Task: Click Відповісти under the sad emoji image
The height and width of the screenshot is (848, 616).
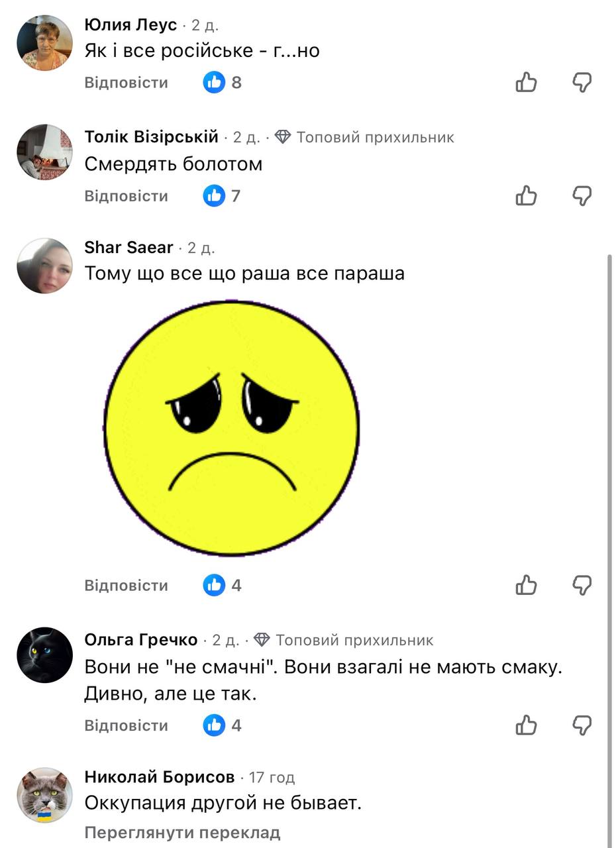Action: click(x=127, y=586)
